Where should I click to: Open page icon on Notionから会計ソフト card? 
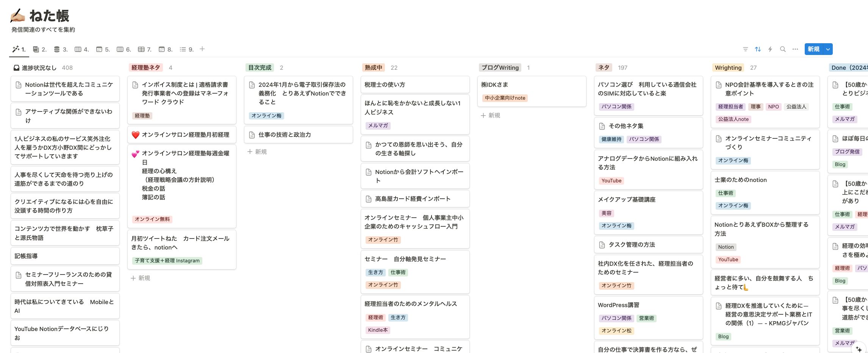click(x=369, y=172)
